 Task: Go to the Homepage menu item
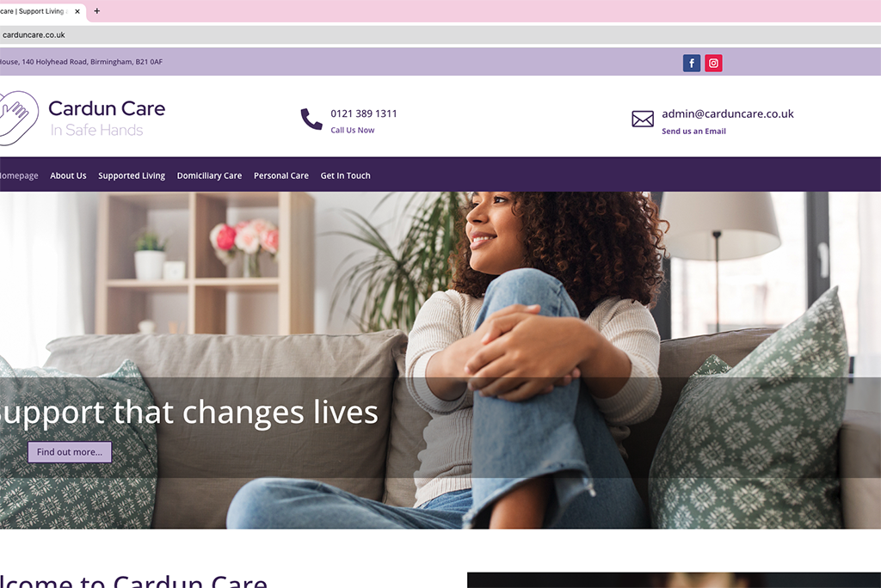click(19, 175)
